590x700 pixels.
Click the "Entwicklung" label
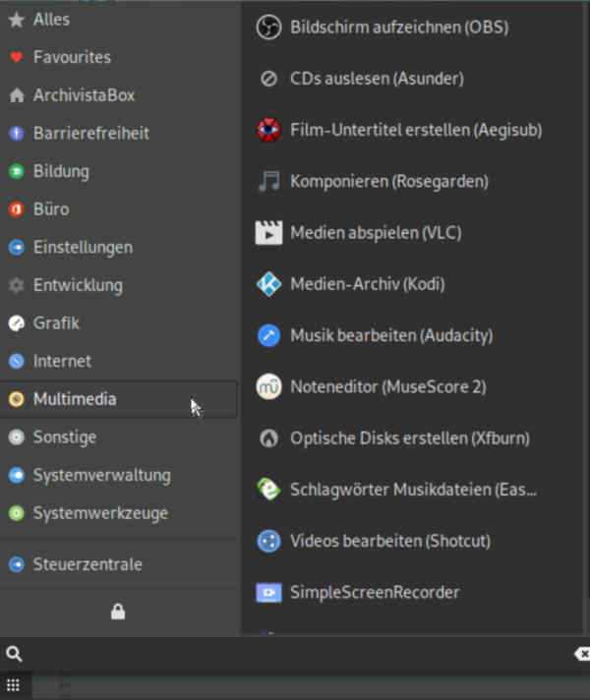click(78, 285)
